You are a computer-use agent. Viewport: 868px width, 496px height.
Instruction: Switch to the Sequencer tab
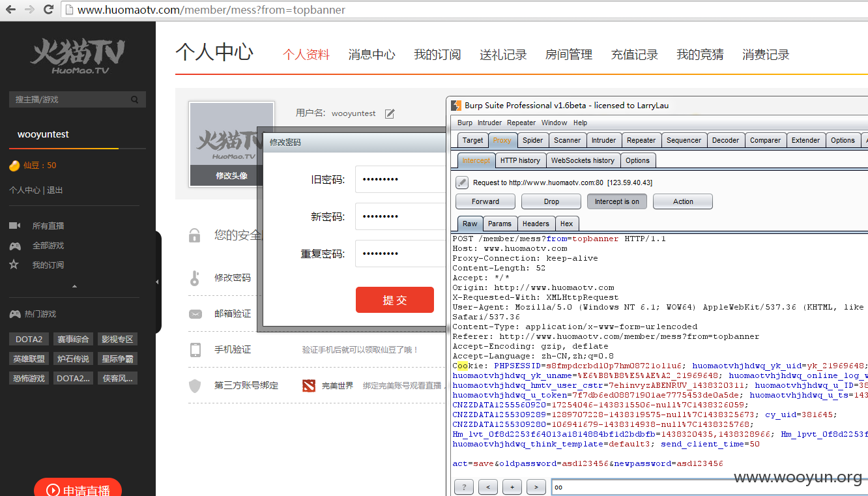point(684,140)
